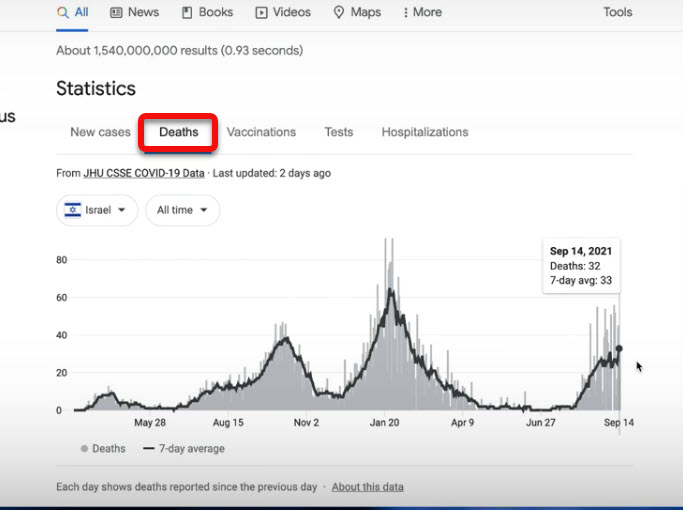Click the tooltip date Sep 14, 2021
Image resolution: width=683 pixels, height=510 pixels.
[x=581, y=251]
